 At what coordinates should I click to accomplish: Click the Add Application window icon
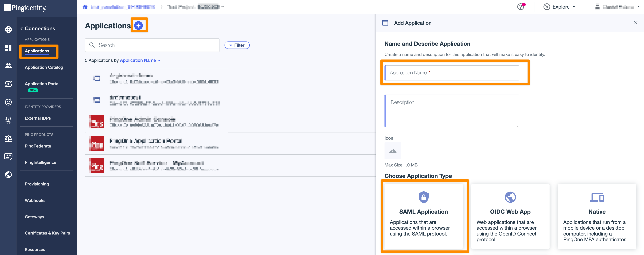(x=385, y=23)
